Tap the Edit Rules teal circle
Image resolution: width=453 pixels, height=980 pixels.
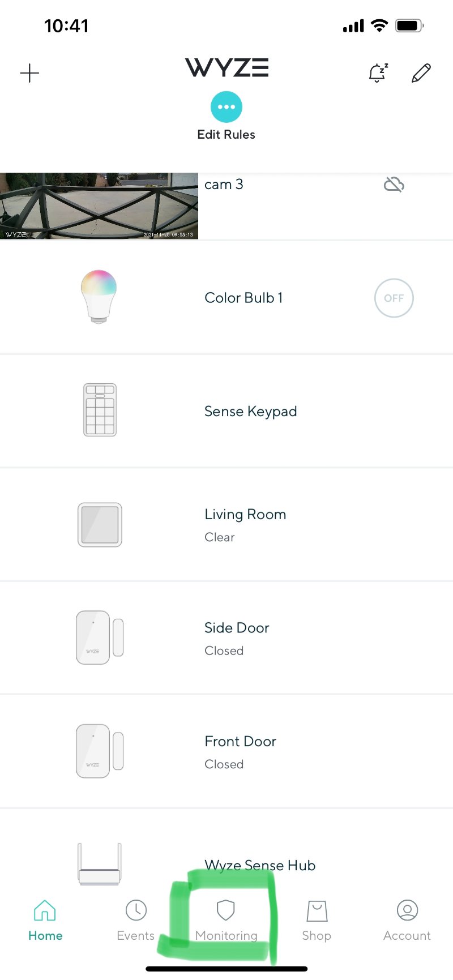[226, 107]
